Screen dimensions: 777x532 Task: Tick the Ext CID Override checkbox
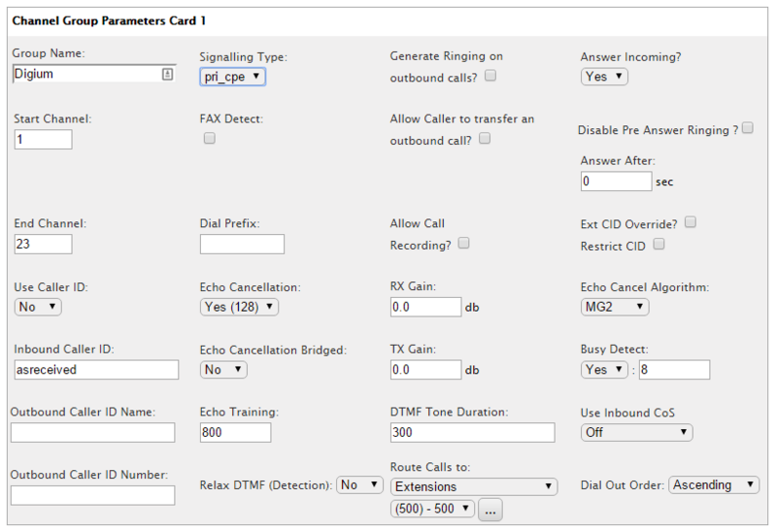(691, 222)
